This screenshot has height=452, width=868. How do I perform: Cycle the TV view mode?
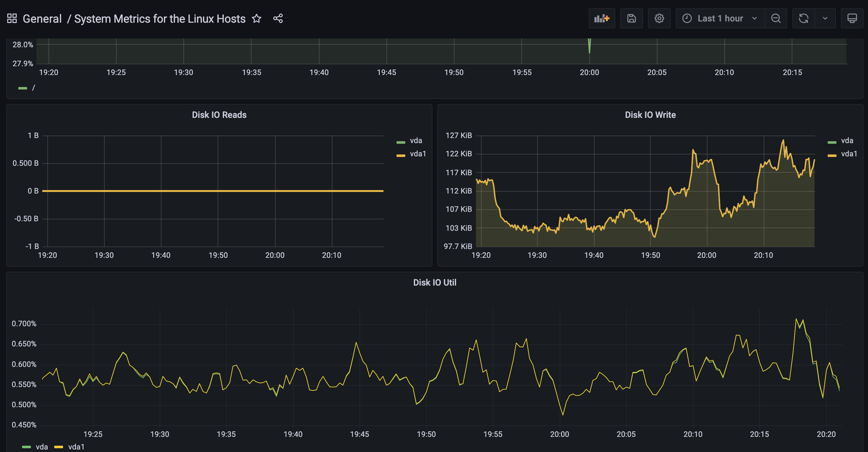click(852, 18)
